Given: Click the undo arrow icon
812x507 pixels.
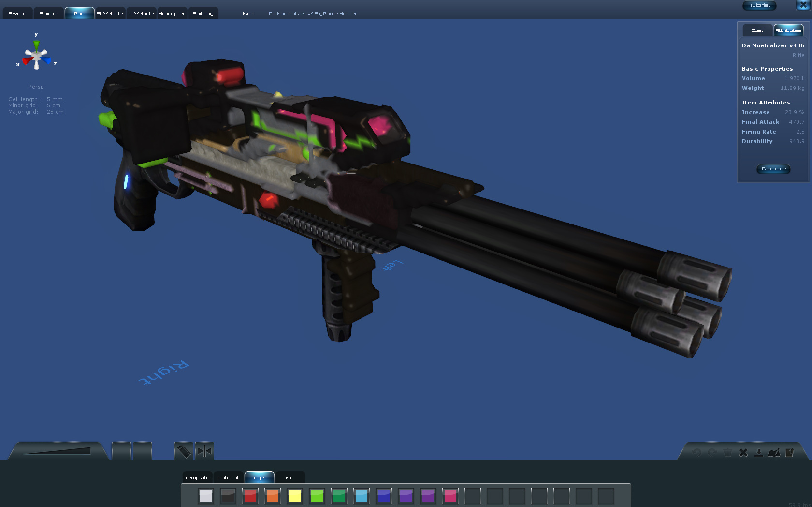Looking at the screenshot, I should [x=696, y=453].
